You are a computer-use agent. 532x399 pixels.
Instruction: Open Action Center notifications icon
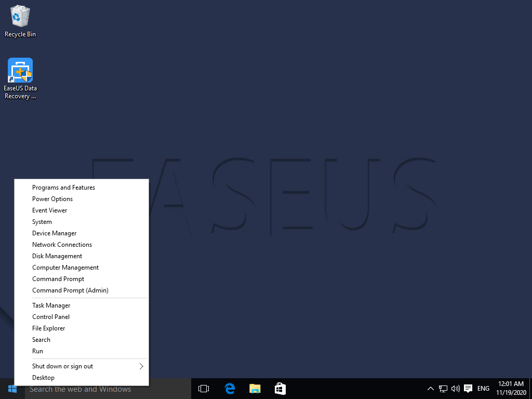pyautogui.click(x=468, y=389)
